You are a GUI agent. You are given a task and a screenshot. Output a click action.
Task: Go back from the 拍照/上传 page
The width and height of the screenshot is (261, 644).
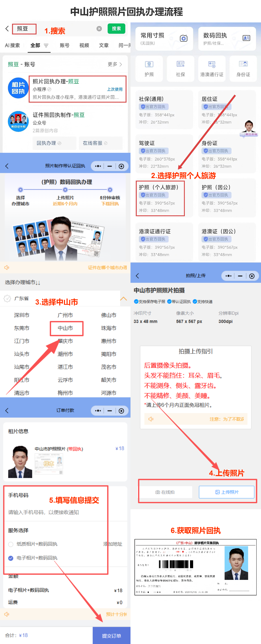(138, 276)
